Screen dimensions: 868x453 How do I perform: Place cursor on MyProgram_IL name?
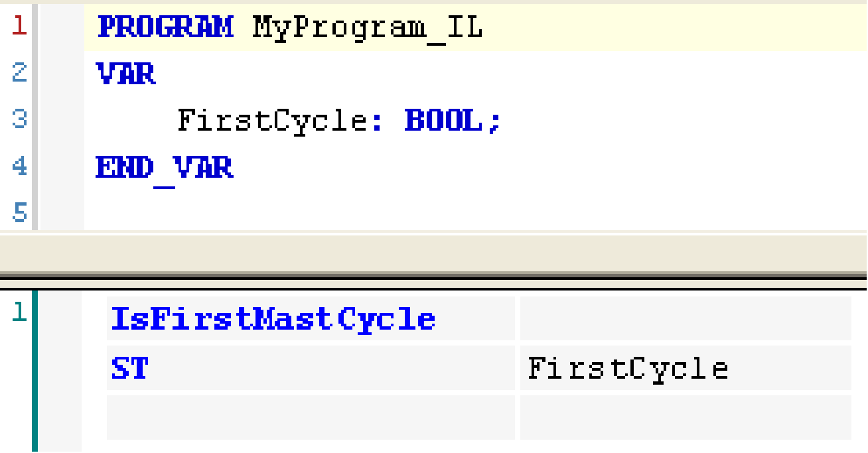[367, 28]
